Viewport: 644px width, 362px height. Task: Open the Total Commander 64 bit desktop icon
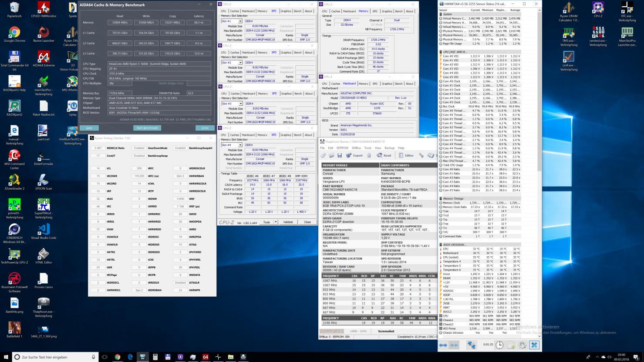14,61
